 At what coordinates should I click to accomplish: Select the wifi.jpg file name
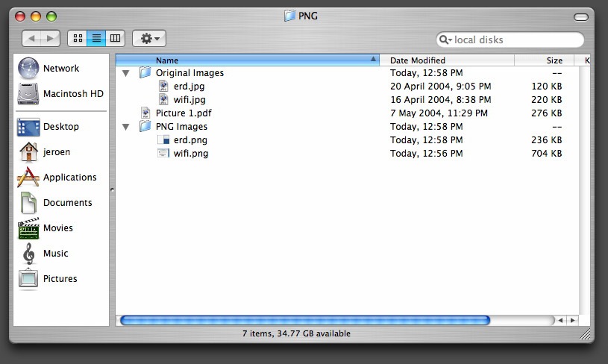point(189,100)
